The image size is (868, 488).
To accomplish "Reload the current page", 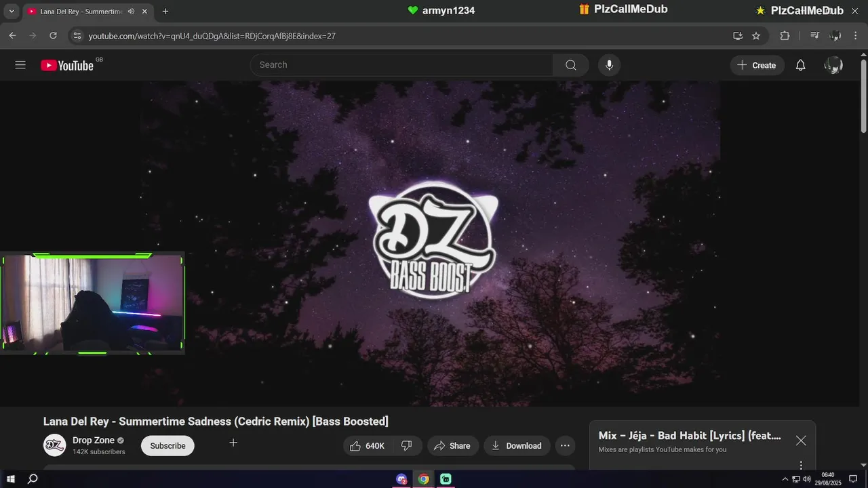I will click(54, 36).
